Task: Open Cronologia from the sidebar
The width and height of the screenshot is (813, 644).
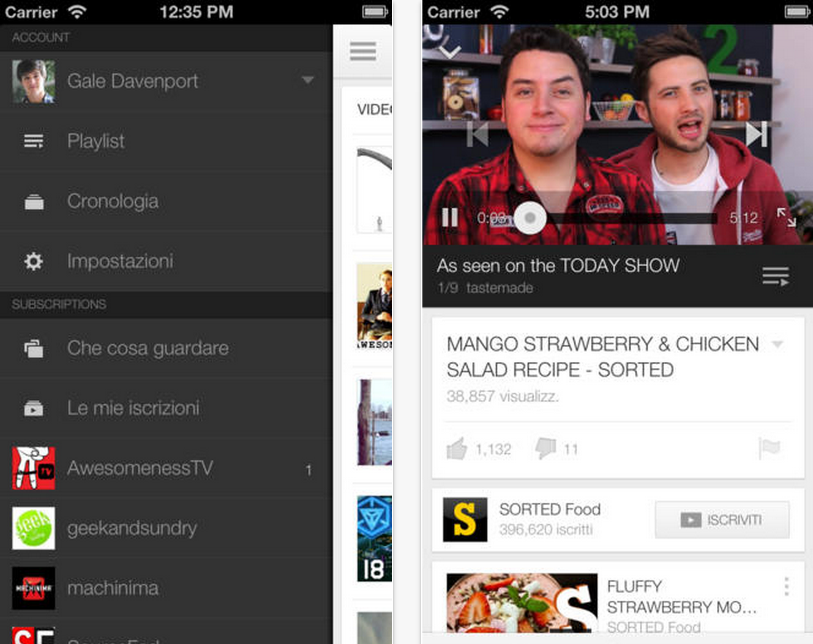Action: click(167, 201)
